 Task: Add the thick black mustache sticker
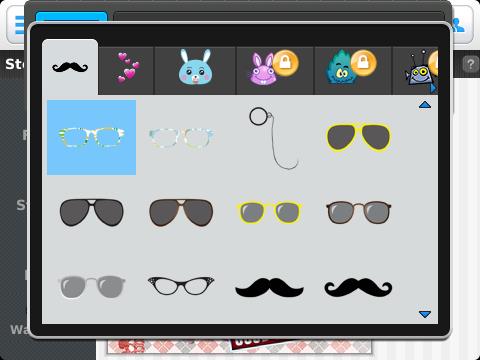269,287
